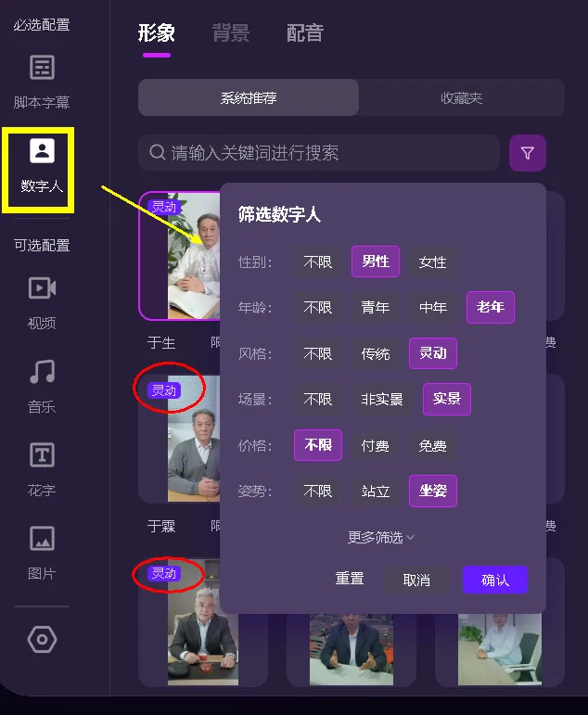
Task: Pick 站立 posture option
Action: 375,491
